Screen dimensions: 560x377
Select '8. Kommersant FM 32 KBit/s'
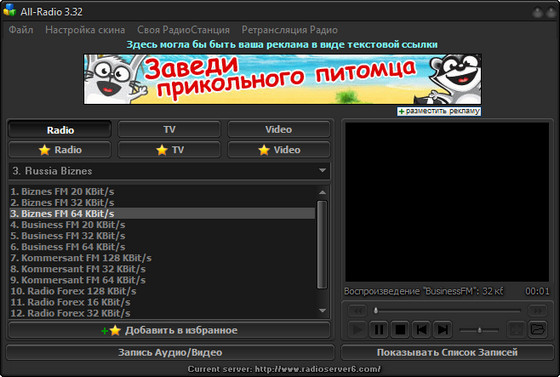tap(162, 269)
